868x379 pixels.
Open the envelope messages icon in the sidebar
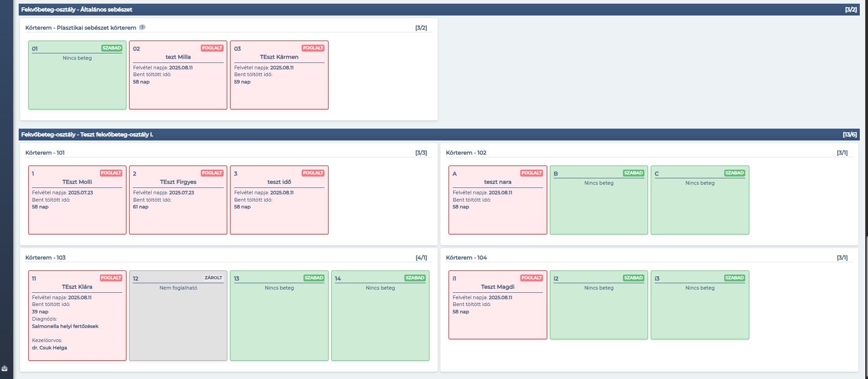[x=5, y=369]
